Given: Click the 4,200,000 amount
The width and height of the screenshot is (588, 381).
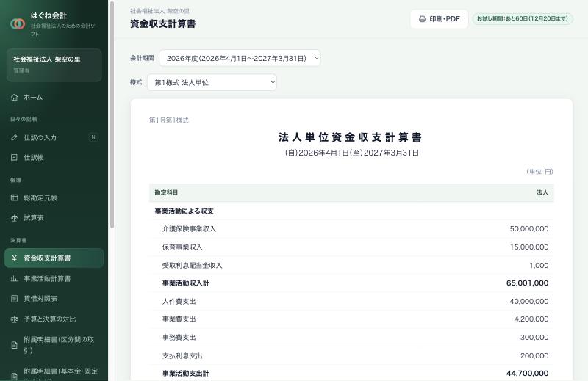Looking at the screenshot, I should [531, 319].
